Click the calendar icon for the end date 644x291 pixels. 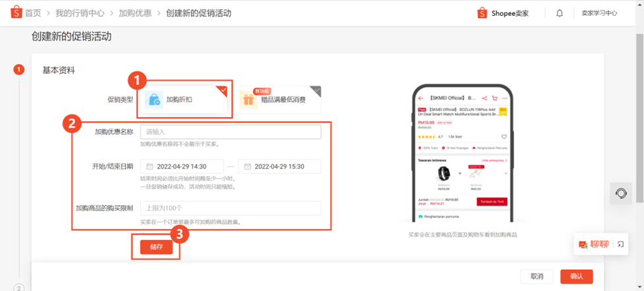(247, 167)
